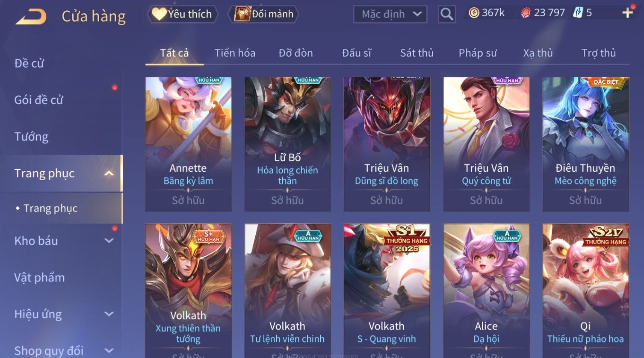This screenshot has width=644, height=358.
Task: Choose Alice Dạ hội skin card
Action: pyautogui.click(x=486, y=291)
